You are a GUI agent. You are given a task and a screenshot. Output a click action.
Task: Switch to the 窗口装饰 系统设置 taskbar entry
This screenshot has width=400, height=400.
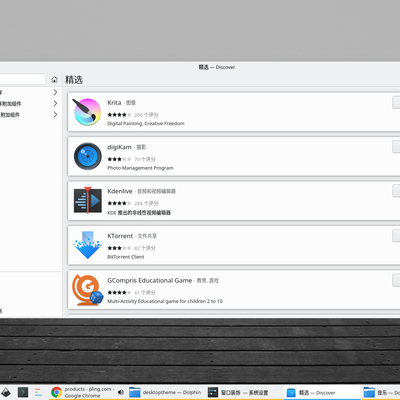pos(244,392)
